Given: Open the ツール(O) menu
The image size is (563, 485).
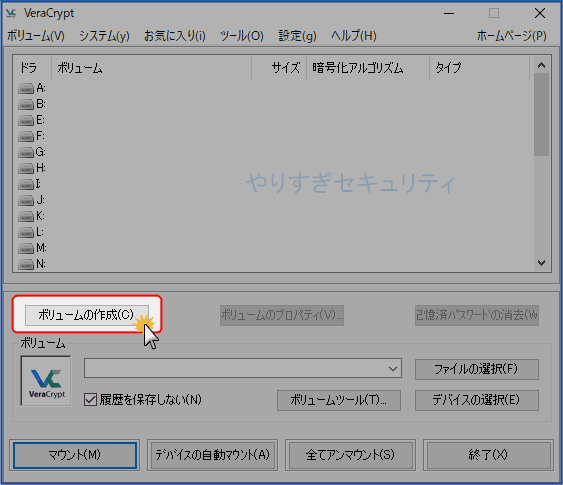Looking at the screenshot, I should tap(242, 36).
